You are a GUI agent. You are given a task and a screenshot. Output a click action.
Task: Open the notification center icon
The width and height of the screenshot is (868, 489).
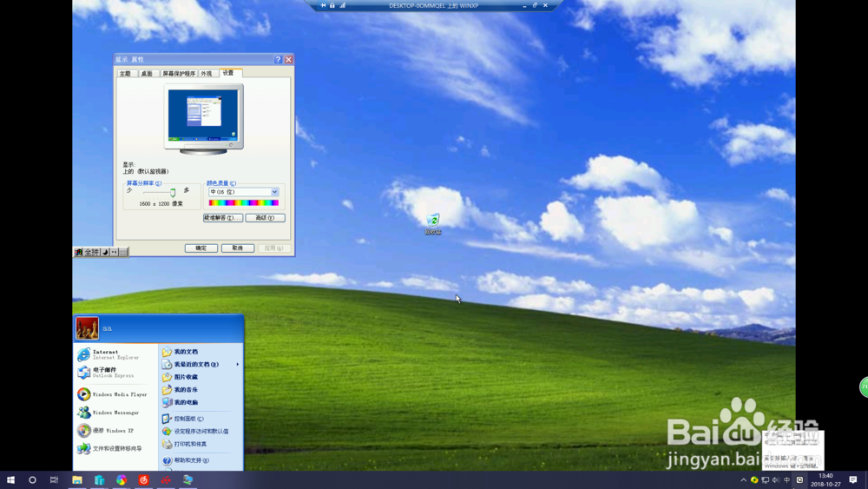853,479
